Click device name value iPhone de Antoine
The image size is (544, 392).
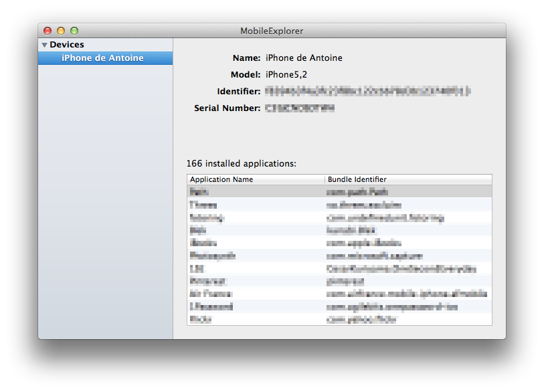[x=304, y=58]
